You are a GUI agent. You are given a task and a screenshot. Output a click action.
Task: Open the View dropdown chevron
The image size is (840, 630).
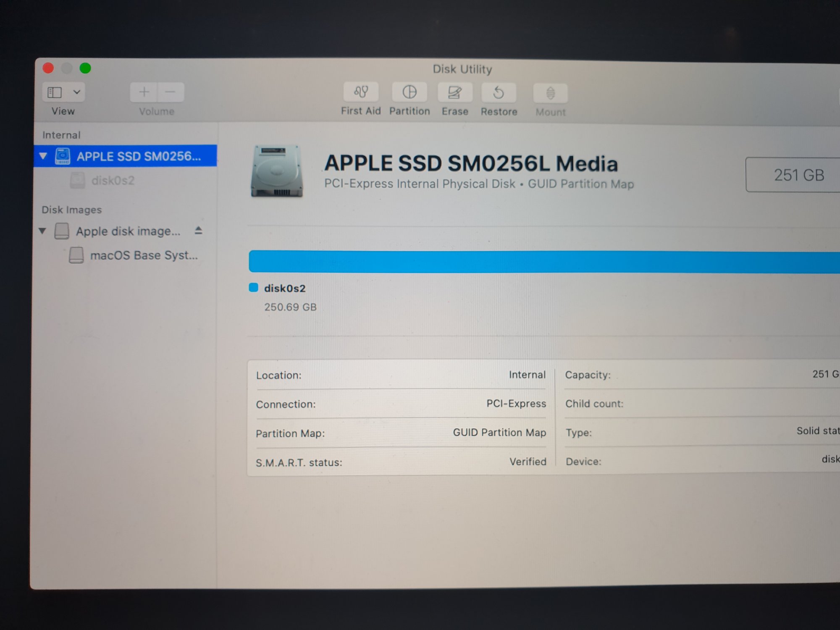tap(76, 92)
